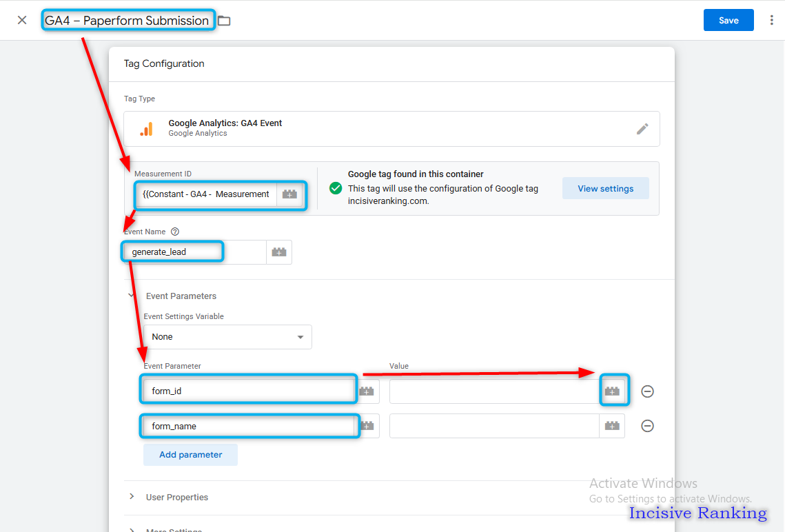
Task: Click the Tag Type label
Action: pyautogui.click(x=139, y=99)
